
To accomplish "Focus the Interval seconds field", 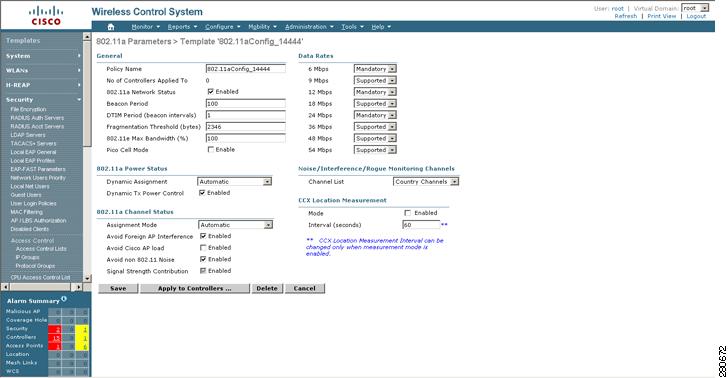I will (x=421, y=225).
